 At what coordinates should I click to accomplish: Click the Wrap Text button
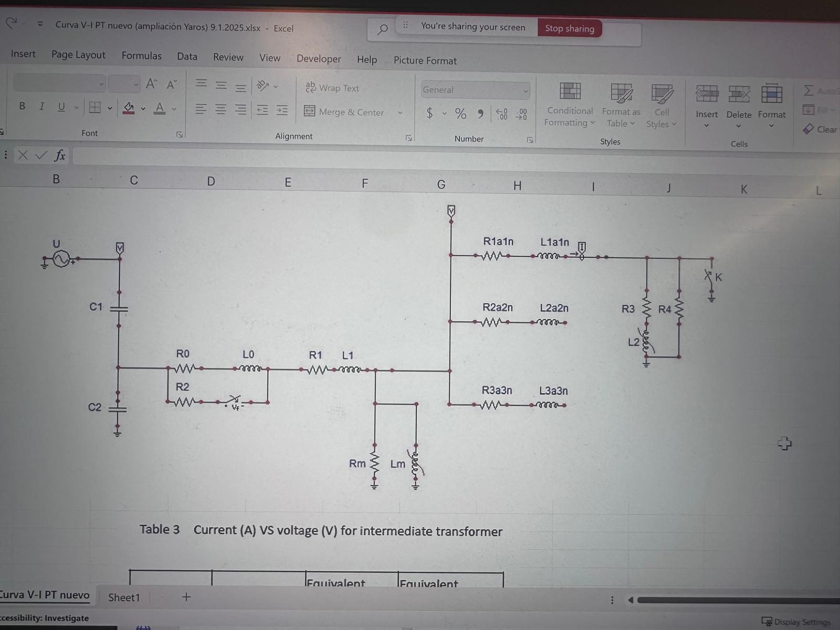pos(332,88)
